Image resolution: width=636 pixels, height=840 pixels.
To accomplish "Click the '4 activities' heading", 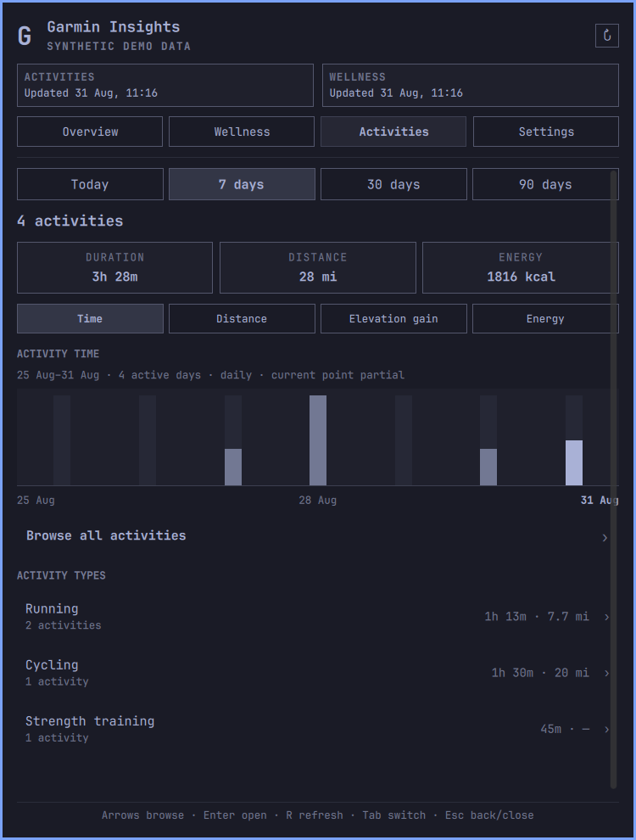I will 70,221.
